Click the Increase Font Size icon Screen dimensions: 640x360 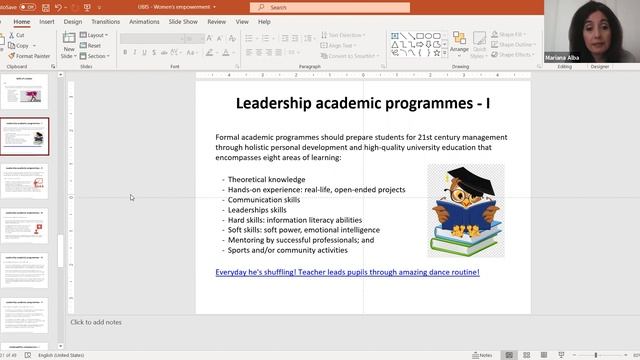209,38
